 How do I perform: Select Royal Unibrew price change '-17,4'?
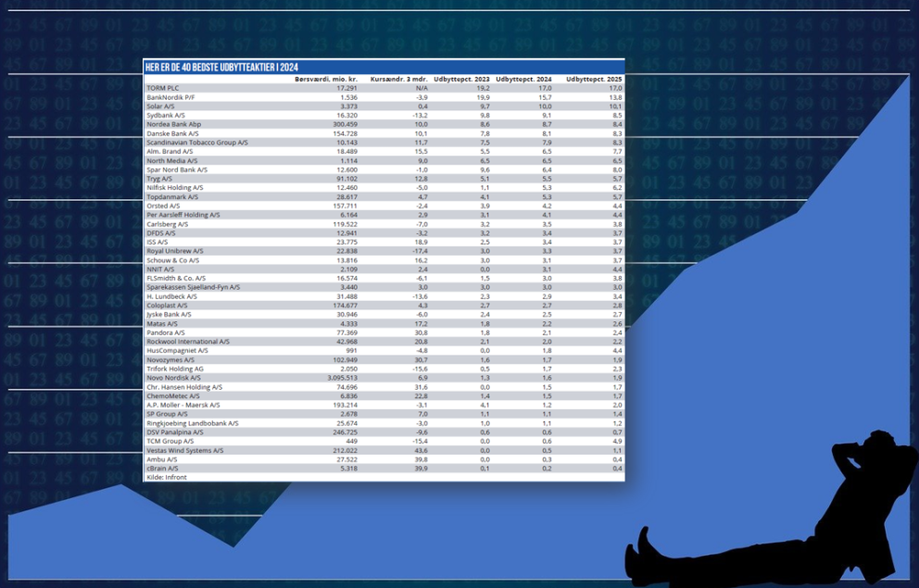[421, 251]
